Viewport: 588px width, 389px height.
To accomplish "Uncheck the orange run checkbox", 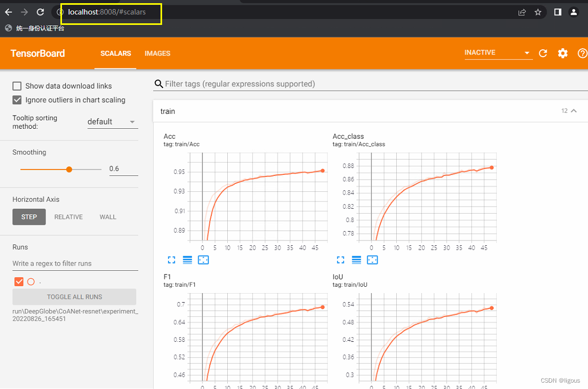I will [19, 281].
